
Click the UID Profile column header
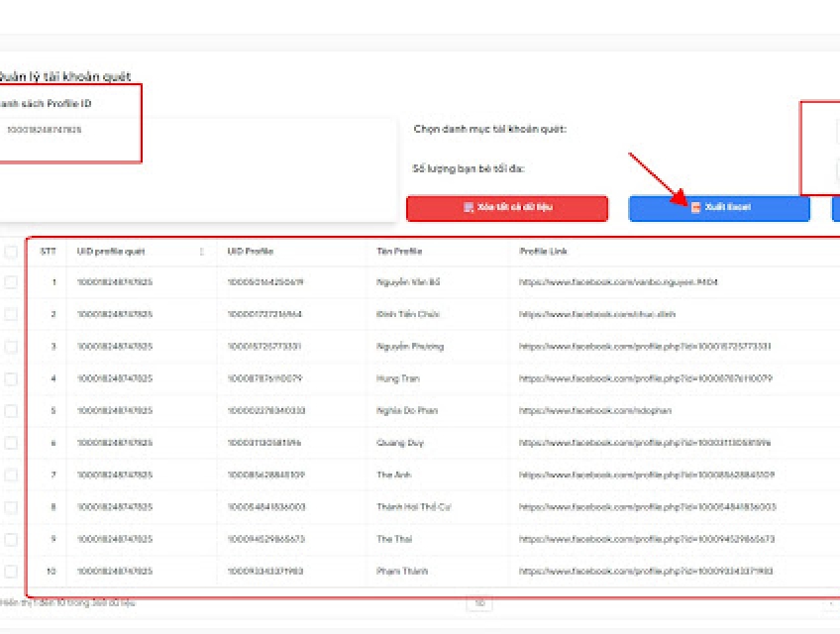tap(250, 252)
